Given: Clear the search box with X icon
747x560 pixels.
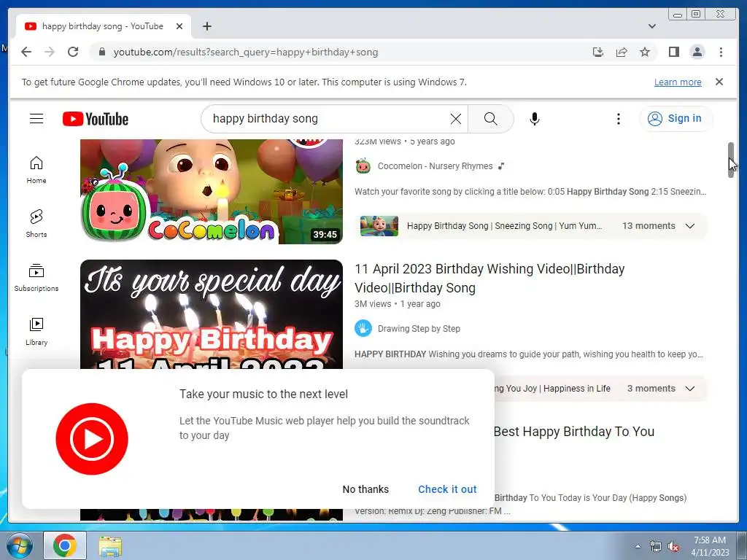Looking at the screenshot, I should pyautogui.click(x=455, y=119).
